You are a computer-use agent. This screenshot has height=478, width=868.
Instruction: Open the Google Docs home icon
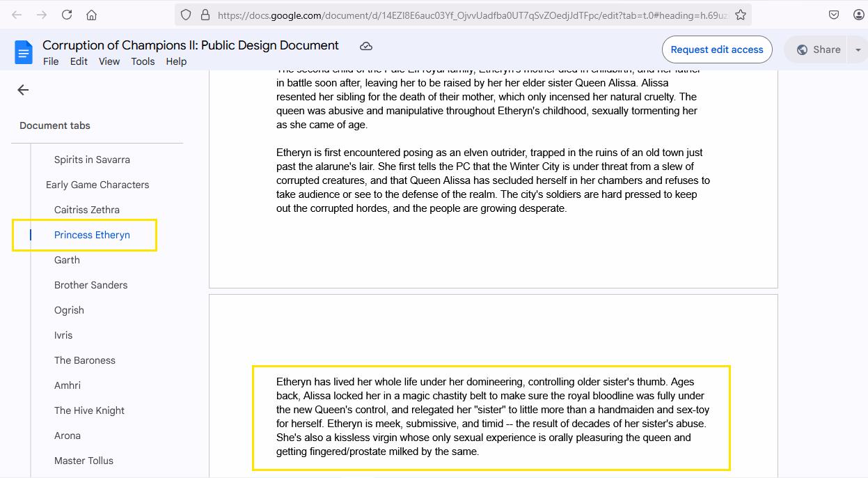[24, 52]
